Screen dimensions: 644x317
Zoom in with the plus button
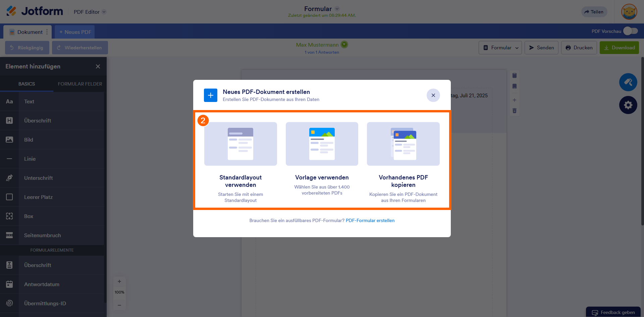click(x=119, y=281)
